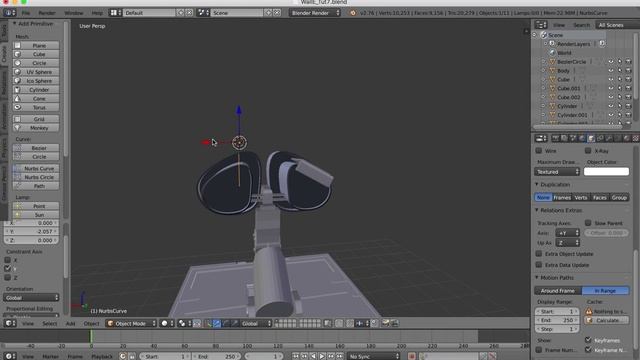Toggle Cylinder renderability camera icon
Screen dimensions: 640x360
[628, 106]
